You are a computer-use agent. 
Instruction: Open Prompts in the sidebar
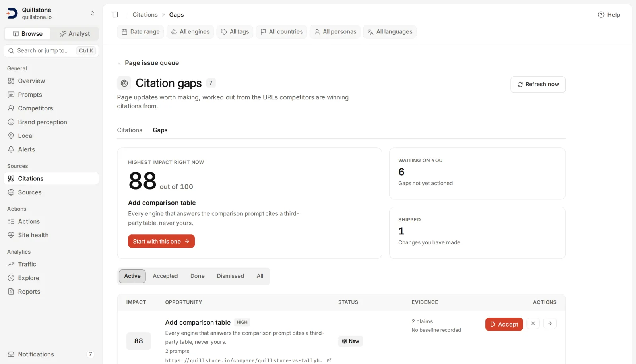(x=51, y=95)
